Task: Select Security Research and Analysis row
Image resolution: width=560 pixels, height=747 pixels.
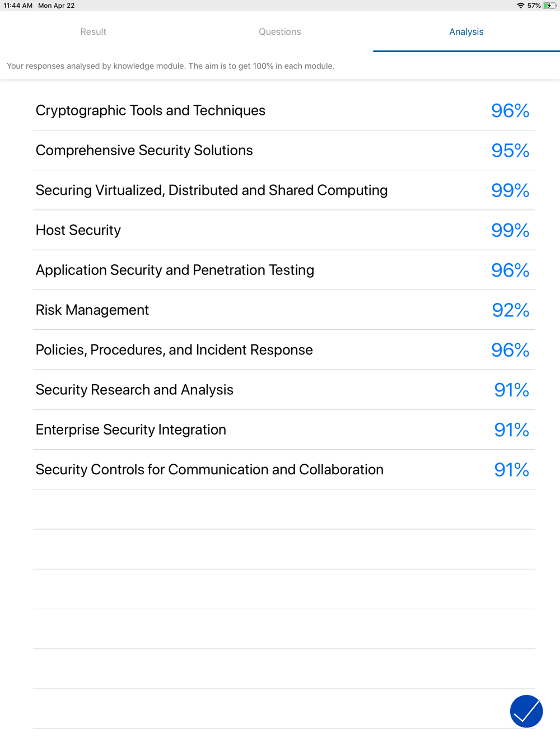Action: pos(134,390)
